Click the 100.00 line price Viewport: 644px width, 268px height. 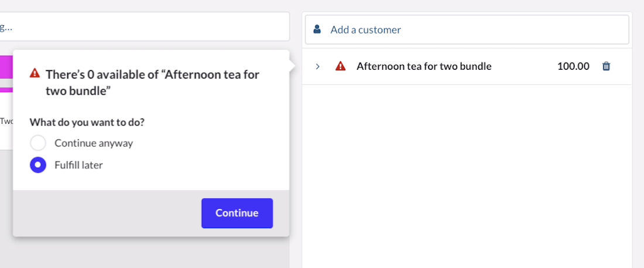click(x=573, y=66)
